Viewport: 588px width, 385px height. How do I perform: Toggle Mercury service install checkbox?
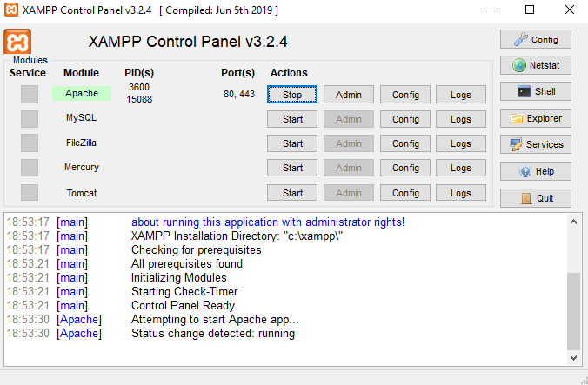(x=30, y=168)
